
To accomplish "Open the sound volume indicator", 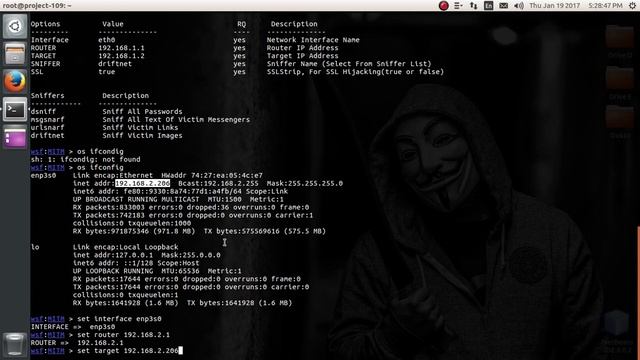I will pos(519,5).
